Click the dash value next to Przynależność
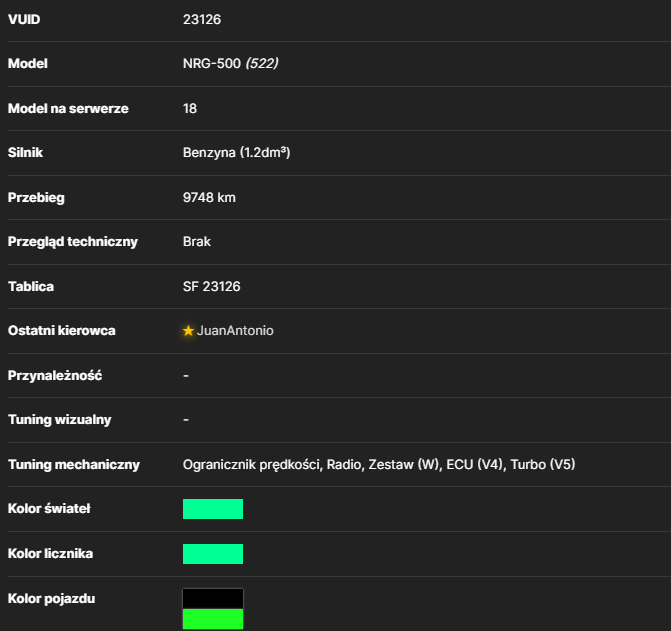 (186, 376)
